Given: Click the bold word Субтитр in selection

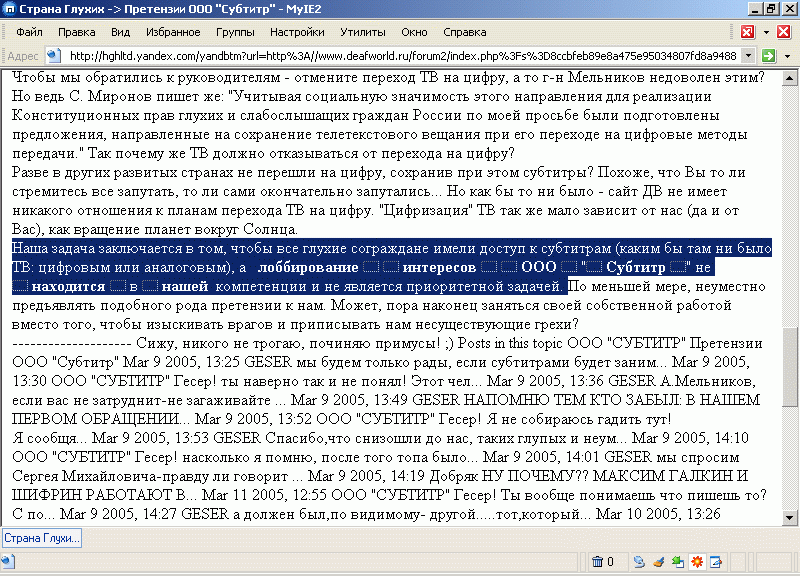Looking at the screenshot, I should (x=635, y=267).
